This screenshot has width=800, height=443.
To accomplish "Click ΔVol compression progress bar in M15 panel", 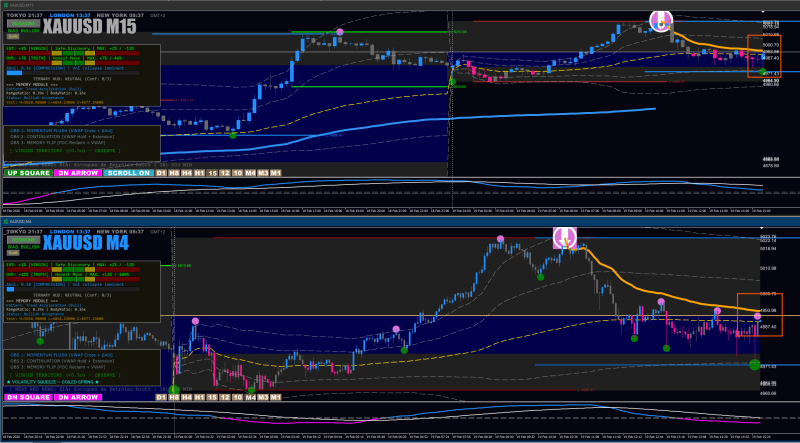I will (x=73, y=73).
